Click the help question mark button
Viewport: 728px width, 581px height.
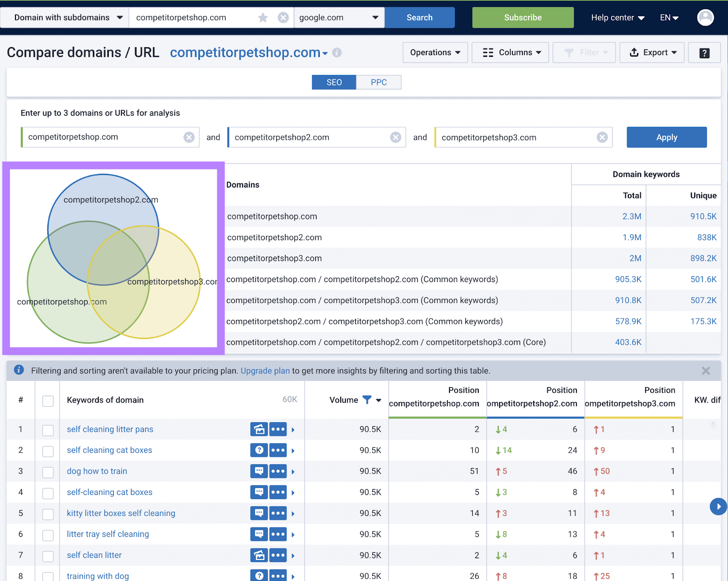(x=704, y=52)
